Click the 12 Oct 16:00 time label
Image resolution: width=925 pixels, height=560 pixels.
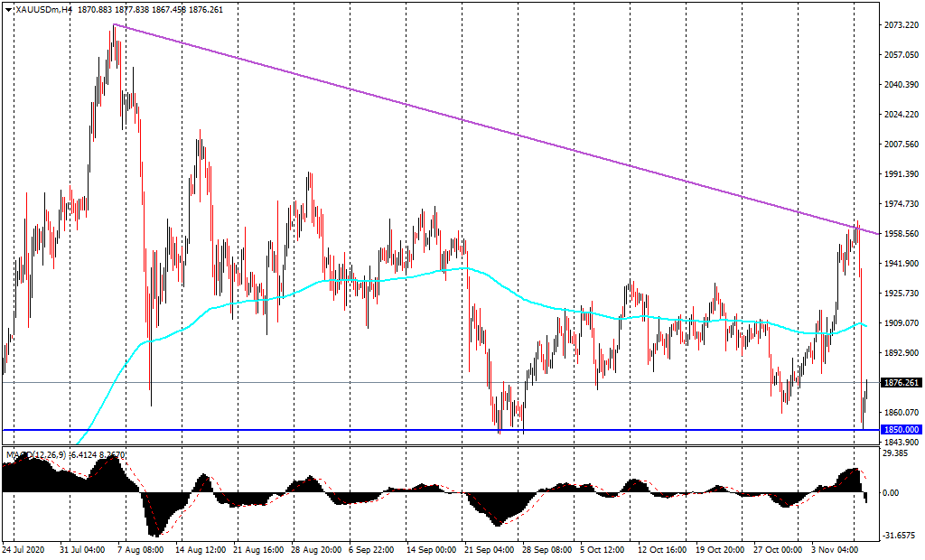pyautogui.click(x=664, y=548)
